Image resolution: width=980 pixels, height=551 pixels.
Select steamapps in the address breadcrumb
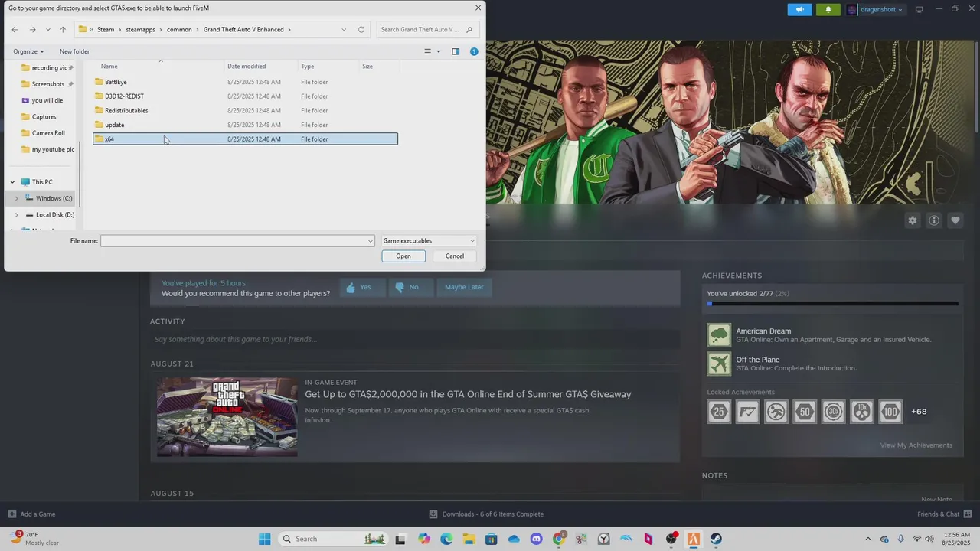coord(140,30)
